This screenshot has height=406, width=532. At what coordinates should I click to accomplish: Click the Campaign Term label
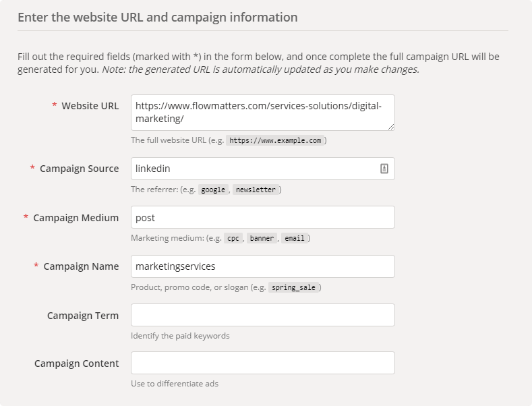82,315
